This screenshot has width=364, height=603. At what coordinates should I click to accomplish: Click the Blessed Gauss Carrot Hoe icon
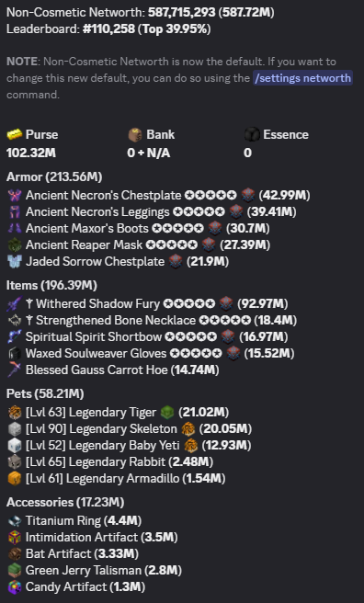(14, 370)
